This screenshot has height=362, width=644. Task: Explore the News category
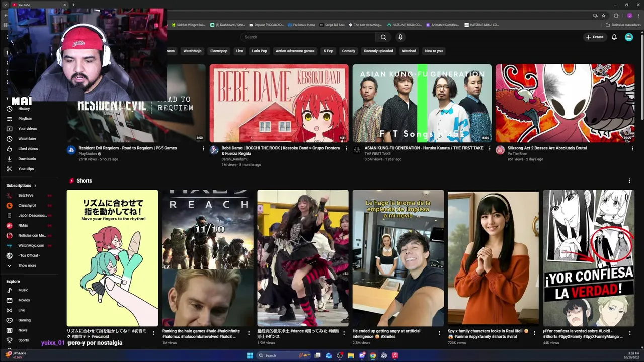(23, 330)
